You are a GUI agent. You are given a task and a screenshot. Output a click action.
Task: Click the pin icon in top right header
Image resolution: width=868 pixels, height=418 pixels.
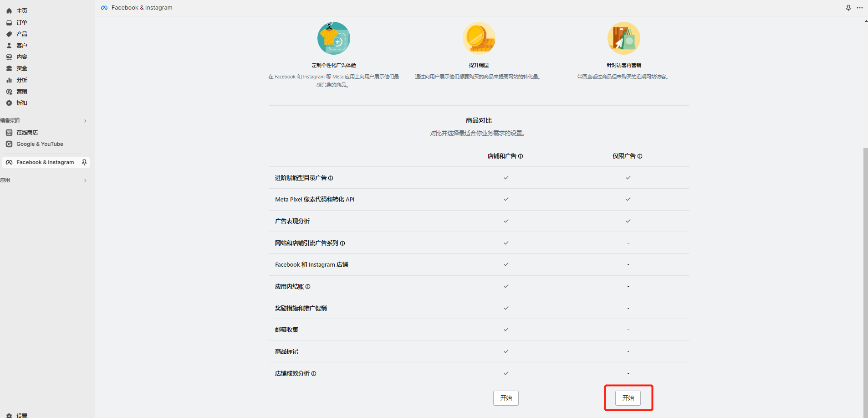848,8
